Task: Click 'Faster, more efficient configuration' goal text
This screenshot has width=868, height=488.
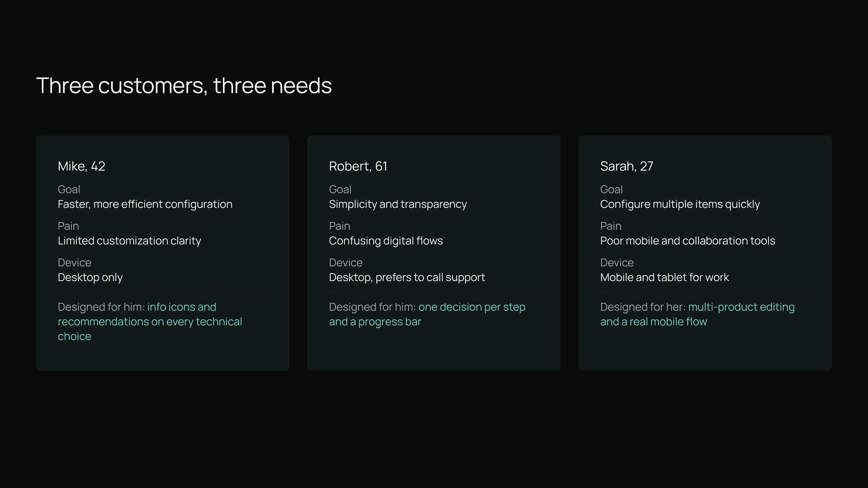Action: [x=145, y=204]
